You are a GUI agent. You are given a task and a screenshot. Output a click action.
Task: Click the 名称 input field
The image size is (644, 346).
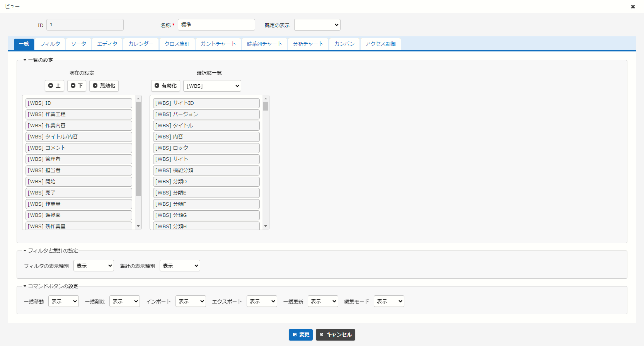click(x=216, y=25)
